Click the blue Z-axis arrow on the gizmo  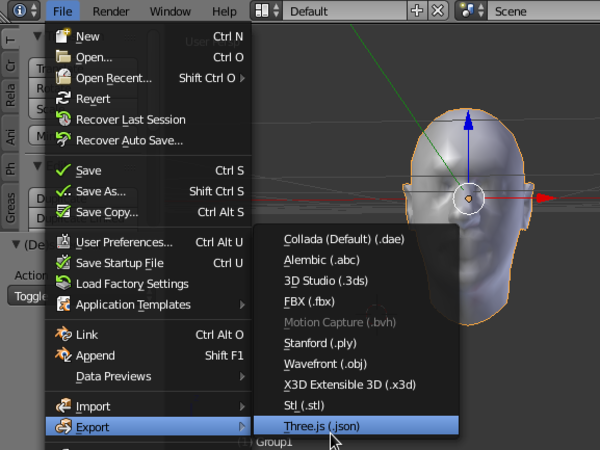click(x=467, y=125)
